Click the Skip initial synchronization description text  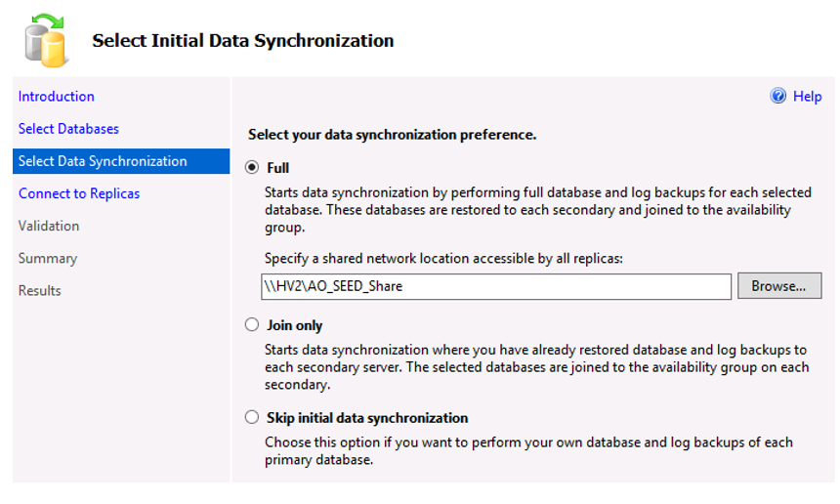click(528, 451)
